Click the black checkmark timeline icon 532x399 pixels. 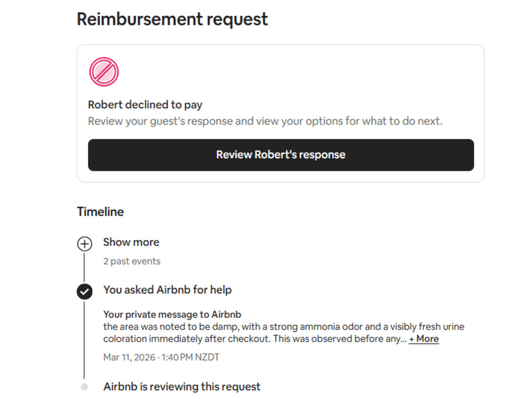click(x=85, y=292)
